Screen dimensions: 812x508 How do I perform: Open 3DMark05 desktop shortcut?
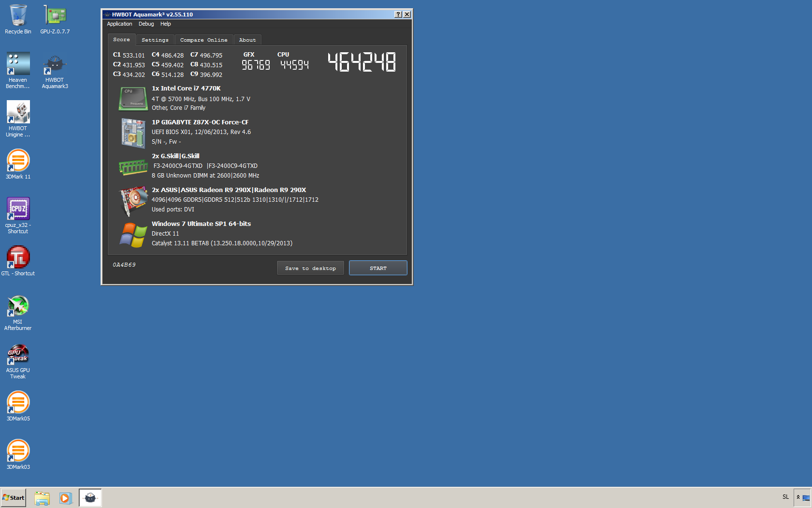pyautogui.click(x=18, y=406)
